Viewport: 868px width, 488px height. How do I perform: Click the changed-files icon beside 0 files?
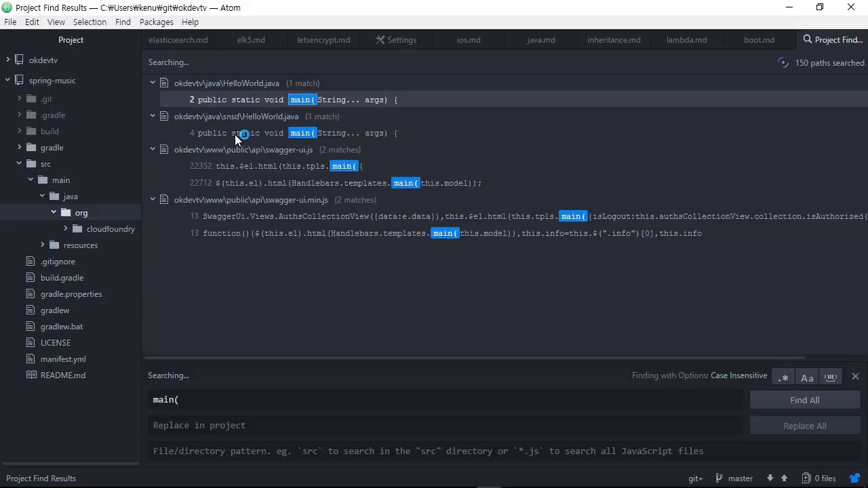point(806,479)
